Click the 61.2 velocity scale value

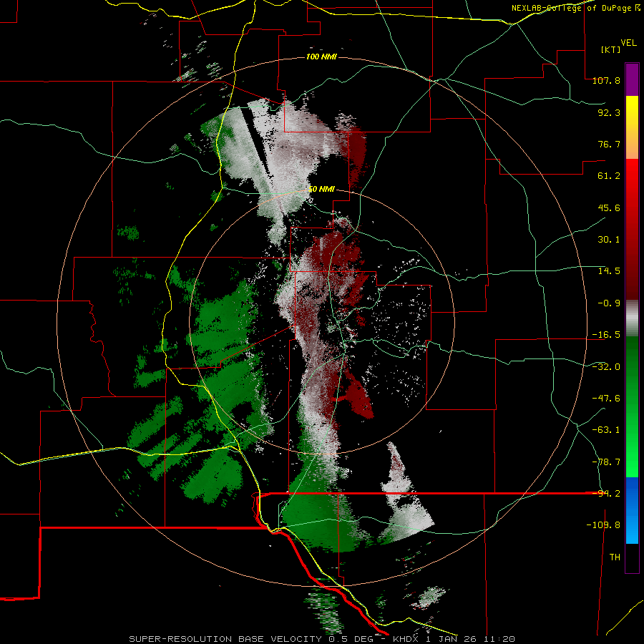[x=609, y=176]
